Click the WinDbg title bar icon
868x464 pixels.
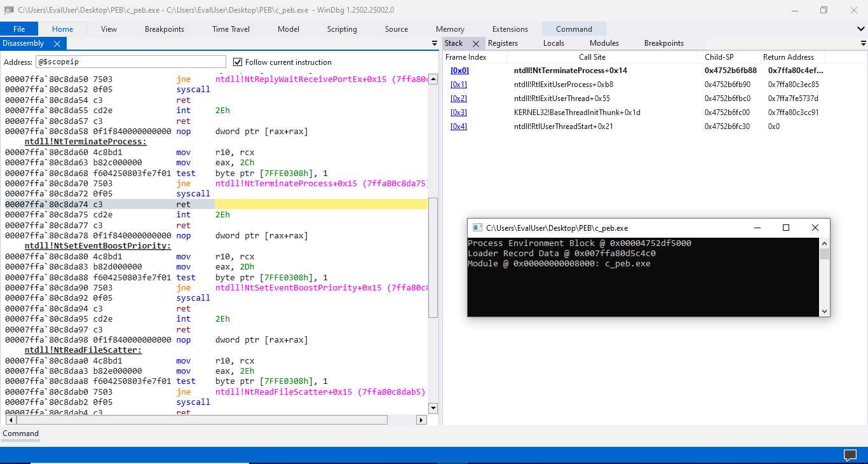tap(8, 10)
